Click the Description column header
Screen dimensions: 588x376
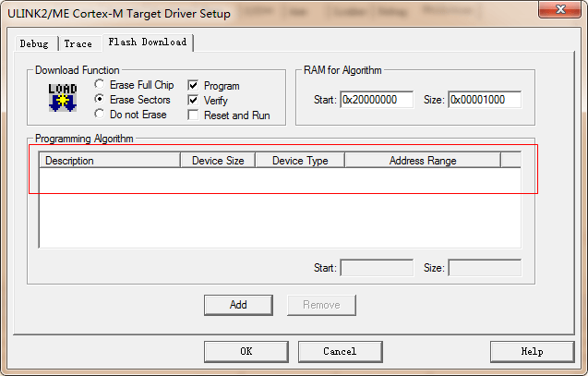click(x=109, y=161)
